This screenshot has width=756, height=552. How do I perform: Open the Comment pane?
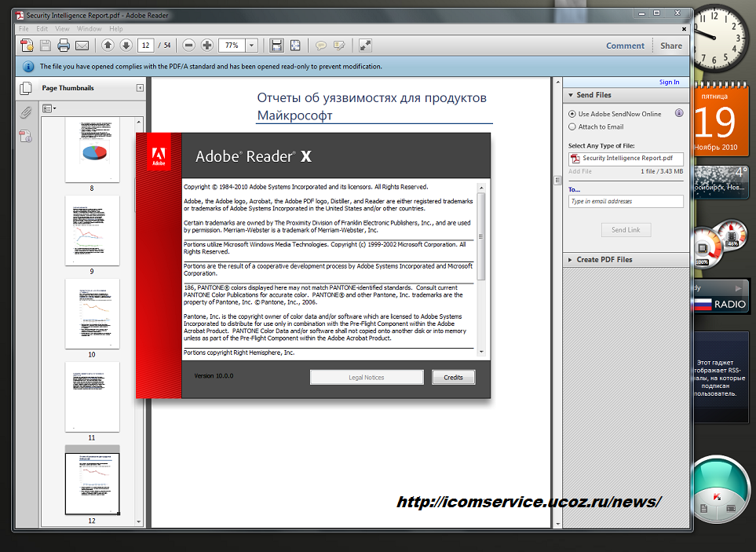(x=625, y=46)
